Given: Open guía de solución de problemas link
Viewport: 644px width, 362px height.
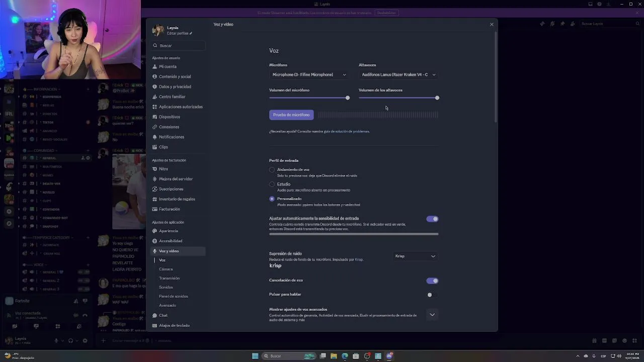Looking at the screenshot, I should coord(347,131).
